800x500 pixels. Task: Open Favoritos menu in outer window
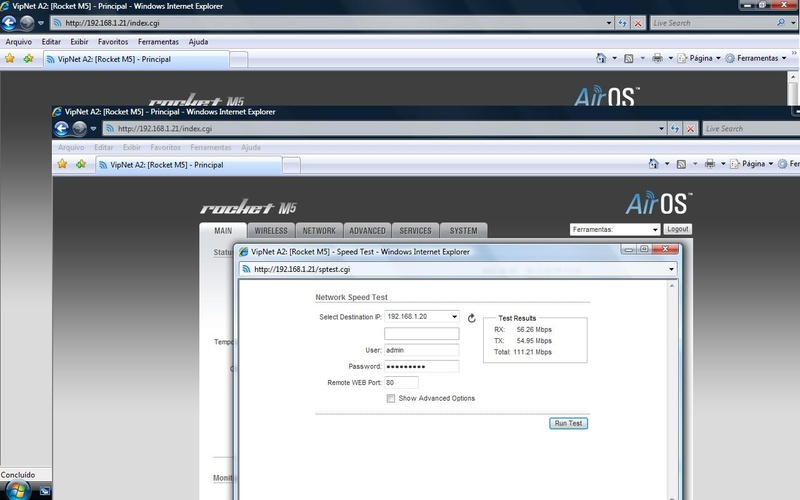pyautogui.click(x=113, y=42)
